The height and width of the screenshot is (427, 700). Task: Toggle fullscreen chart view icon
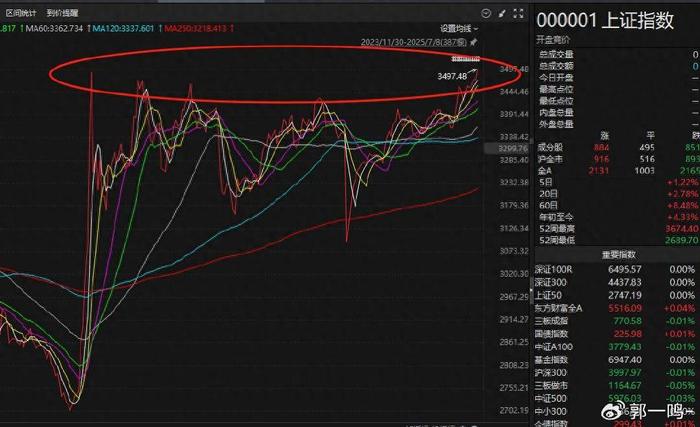pyautogui.click(x=518, y=13)
